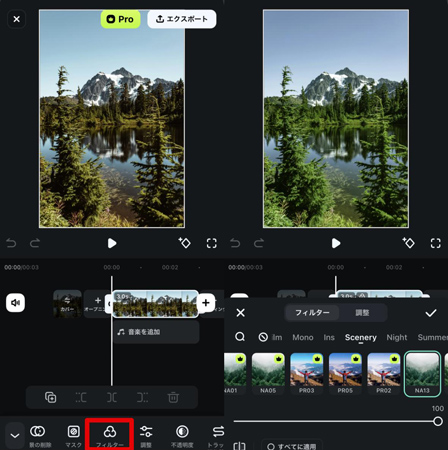
Task: Select the Ins filter category
Action: tap(329, 337)
